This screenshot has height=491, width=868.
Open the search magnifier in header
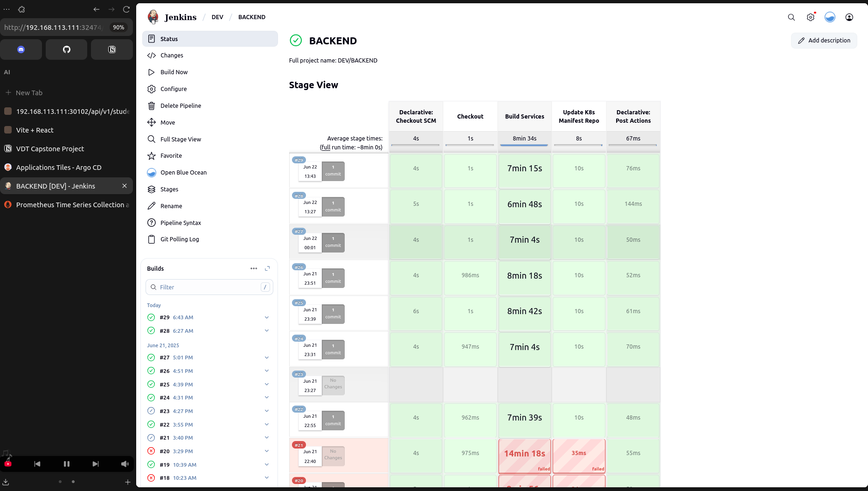(x=791, y=17)
